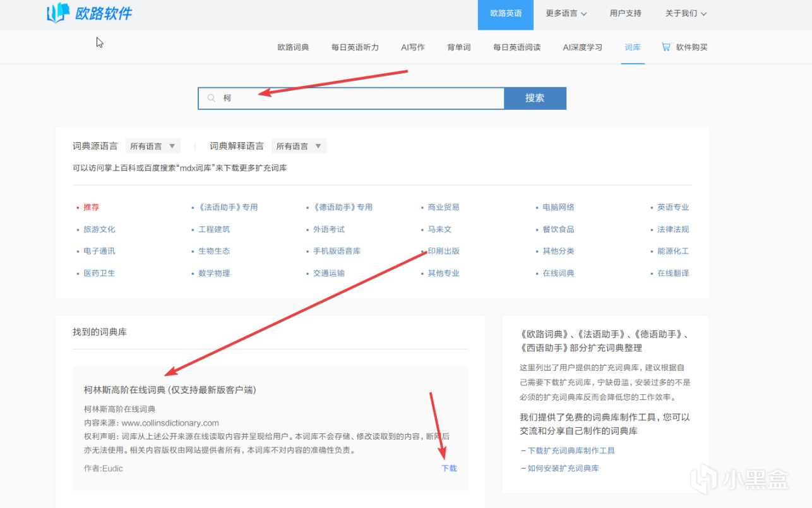Image resolution: width=812 pixels, height=508 pixels.
Task: Click 下载 for 柯林斯高阶在线词典
Action: (449, 468)
